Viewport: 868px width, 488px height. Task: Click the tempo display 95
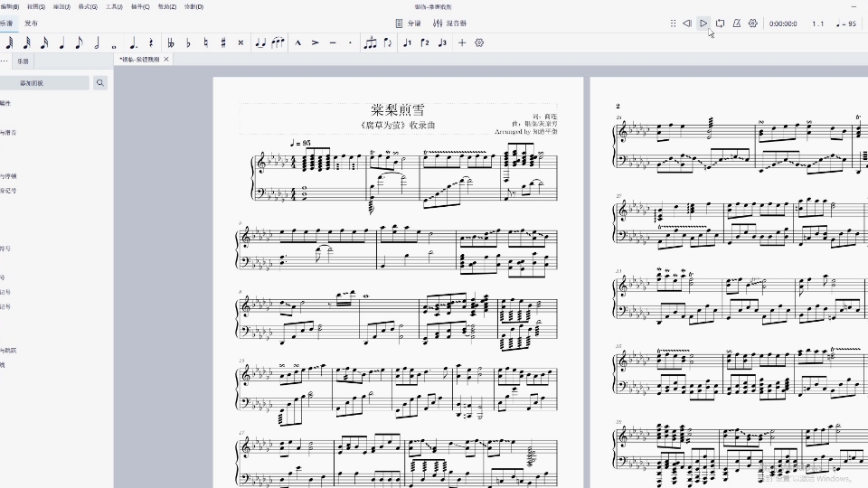pyautogui.click(x=846, y=23)
